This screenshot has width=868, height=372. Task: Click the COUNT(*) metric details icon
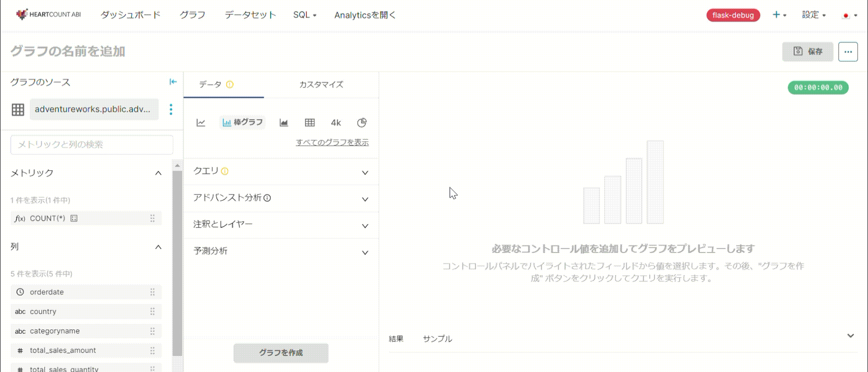click(x=74, y=218)
